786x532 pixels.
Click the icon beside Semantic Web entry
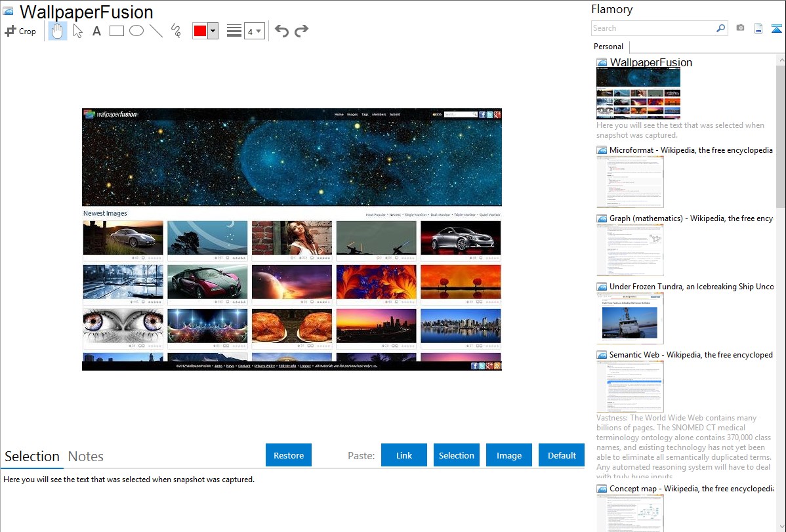(602, 354)
